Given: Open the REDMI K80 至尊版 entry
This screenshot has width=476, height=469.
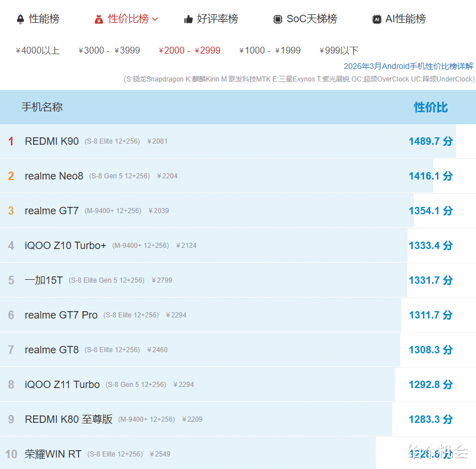Looking at the screenshot, I should 68,419.
